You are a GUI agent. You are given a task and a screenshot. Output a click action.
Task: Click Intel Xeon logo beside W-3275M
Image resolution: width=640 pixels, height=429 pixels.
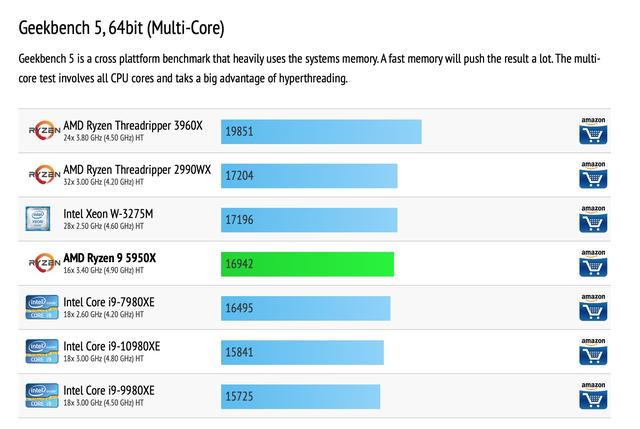pyautogui.click(x=38, y=219)
